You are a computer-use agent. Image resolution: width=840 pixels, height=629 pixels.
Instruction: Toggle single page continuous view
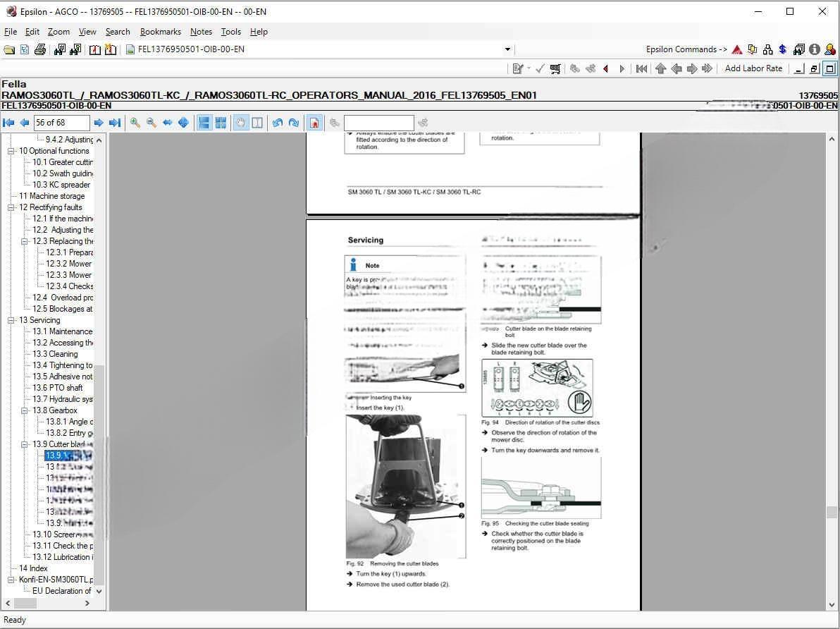tap(204, 123)
